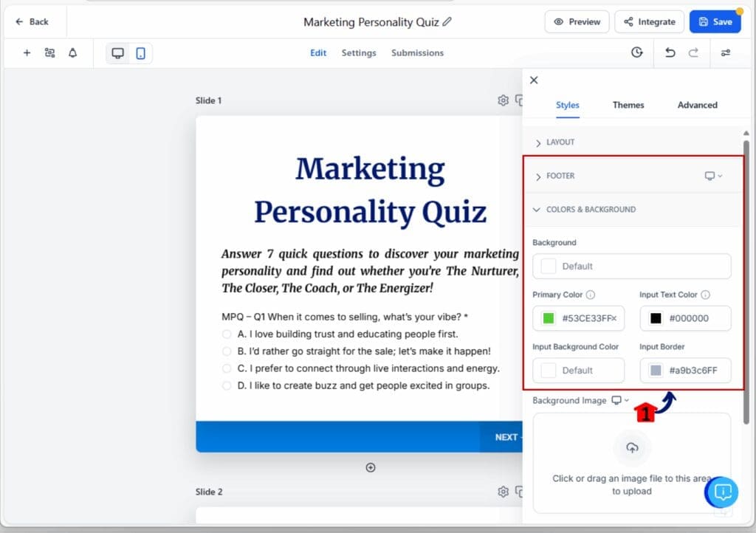Collapse the Colors & Background section
The width and height of the screenshot is (756, 533).
(591, 210)
